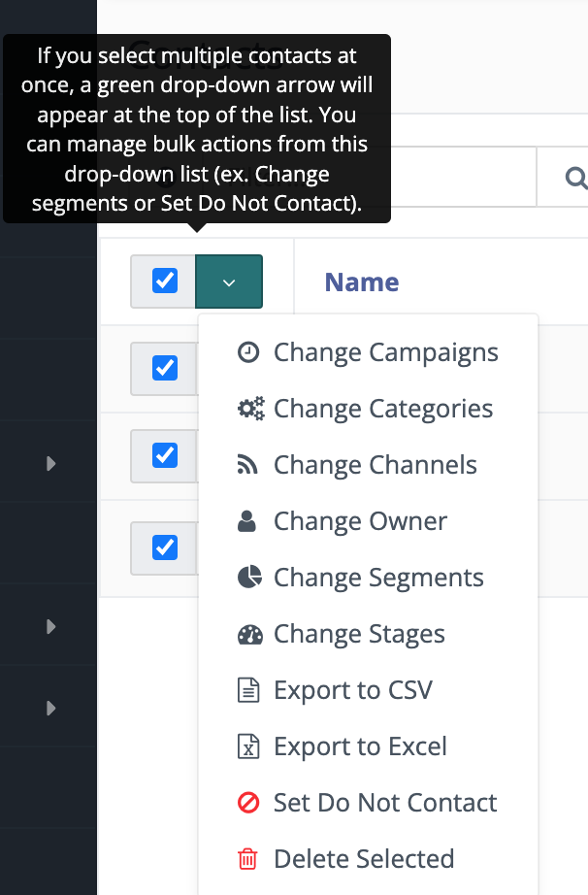Expand the first sidebar arrow item
Screen dimensions: 588x895
tap(51, 464)
